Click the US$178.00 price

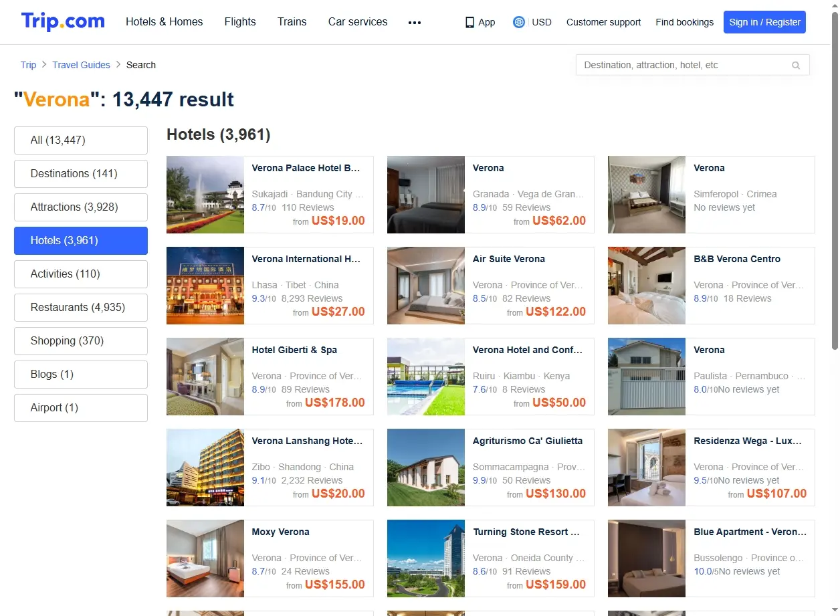pyautogui.click(x=335, y=403)
